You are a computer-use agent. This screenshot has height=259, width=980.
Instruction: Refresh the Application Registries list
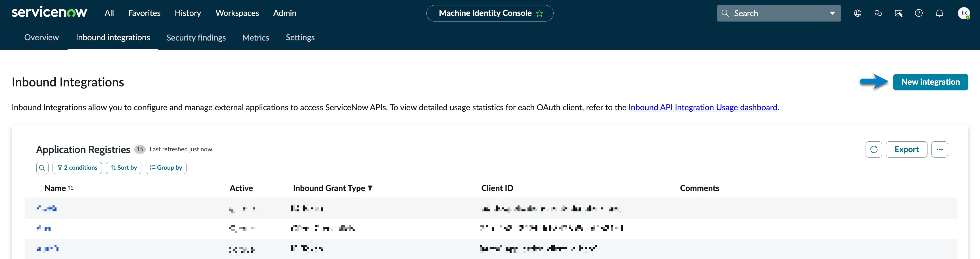[874, 149]
